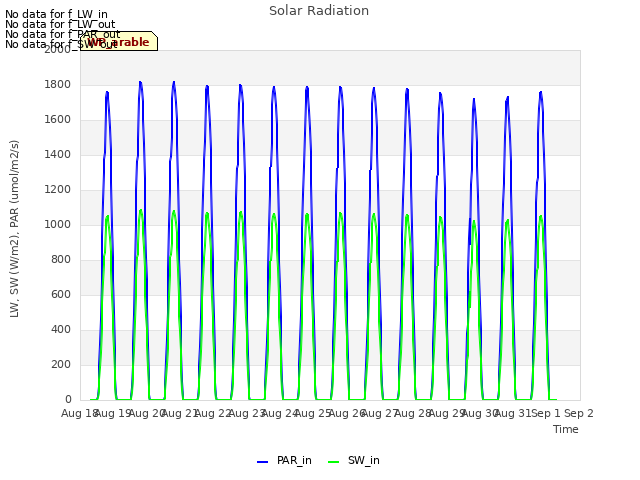The height and width of the screenshot is (480, 640).
Task: Click the 1600 y-axis tick label
Action: [58, 120]
